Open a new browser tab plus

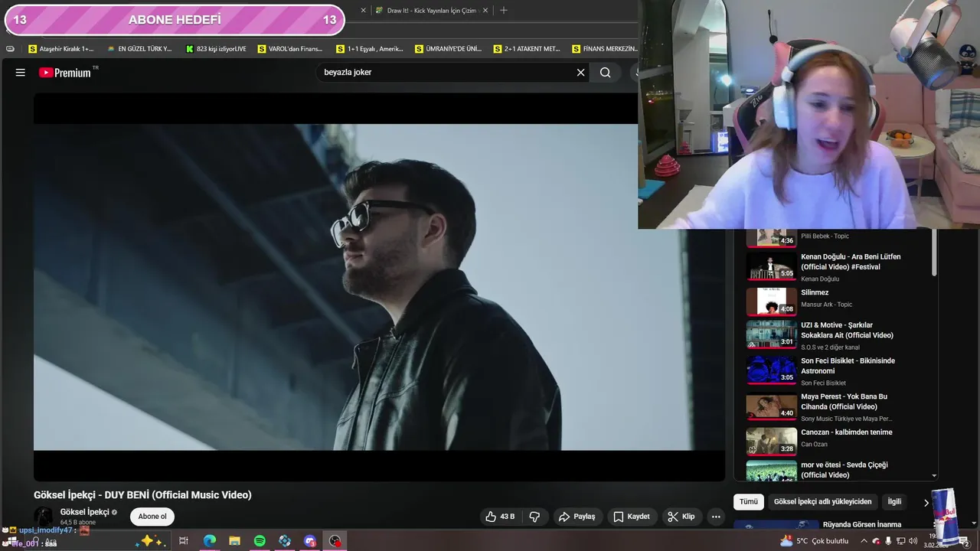tap(503, 11)
